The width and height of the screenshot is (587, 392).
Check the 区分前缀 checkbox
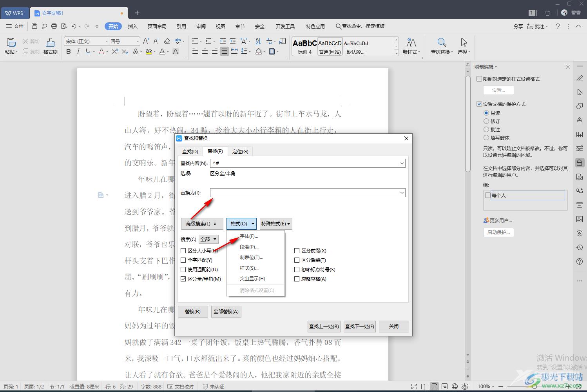point(297,251)
